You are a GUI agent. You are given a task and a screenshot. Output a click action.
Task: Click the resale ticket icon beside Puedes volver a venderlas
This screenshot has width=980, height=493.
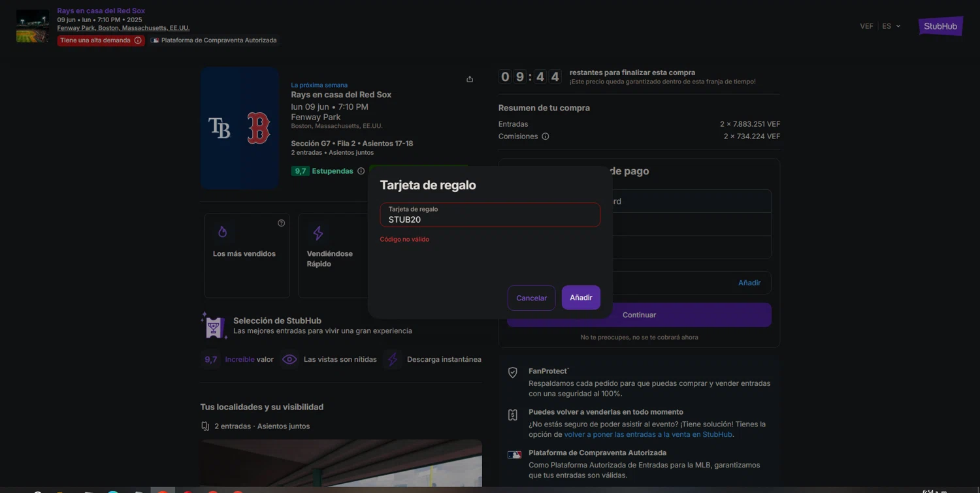[513, 415]
